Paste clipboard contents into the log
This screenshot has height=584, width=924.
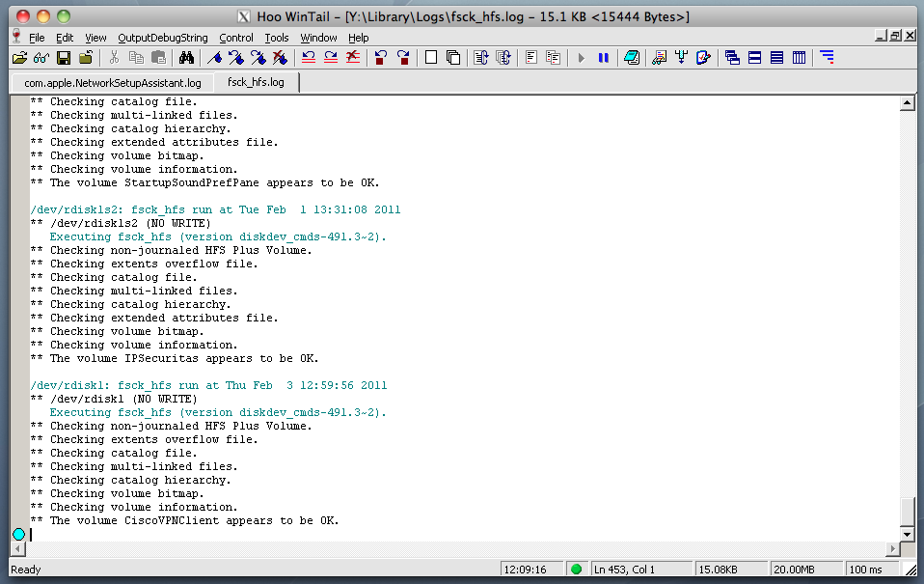(159, 57)
